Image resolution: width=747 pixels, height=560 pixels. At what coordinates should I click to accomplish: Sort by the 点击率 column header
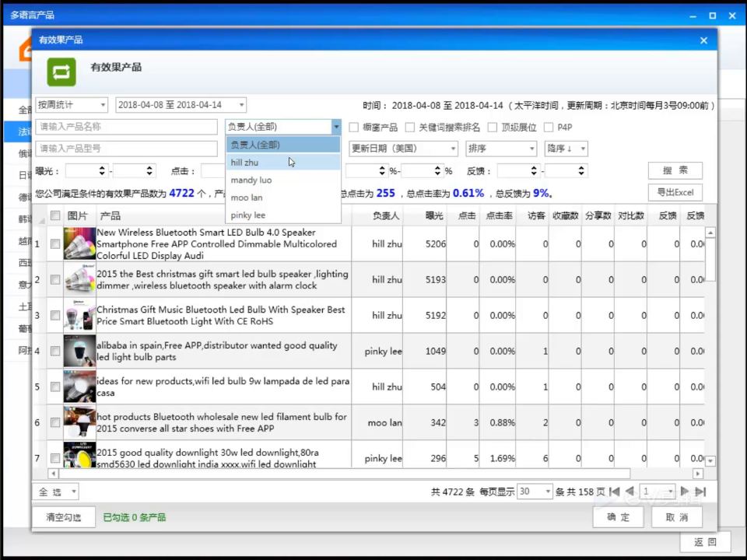498,215
